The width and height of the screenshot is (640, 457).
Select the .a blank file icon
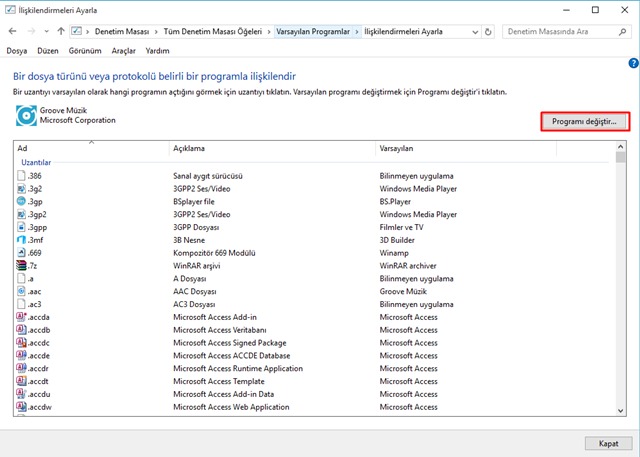tap(21, 278)
